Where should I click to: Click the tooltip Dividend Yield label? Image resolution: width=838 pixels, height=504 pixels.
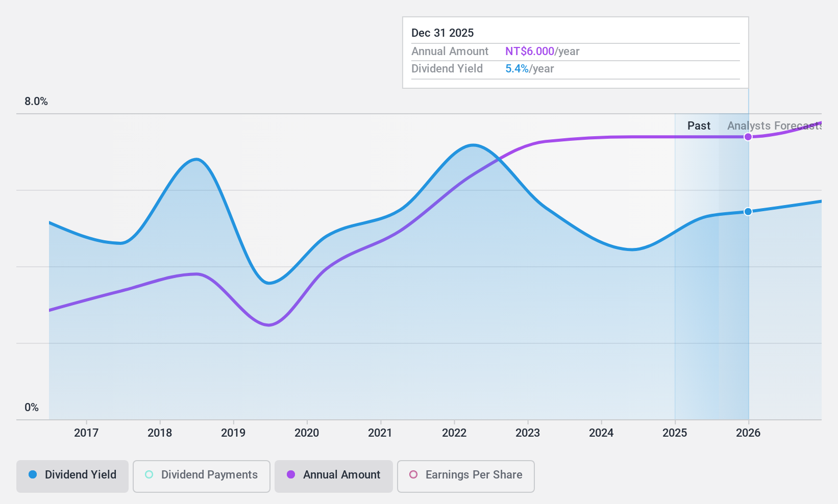447,68
